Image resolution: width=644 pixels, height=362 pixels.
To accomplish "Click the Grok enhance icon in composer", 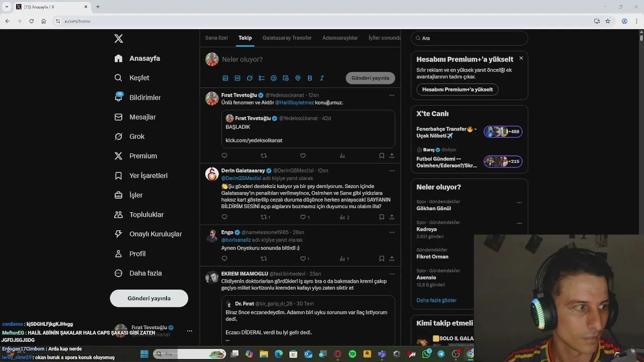I will tap(250, 78).
